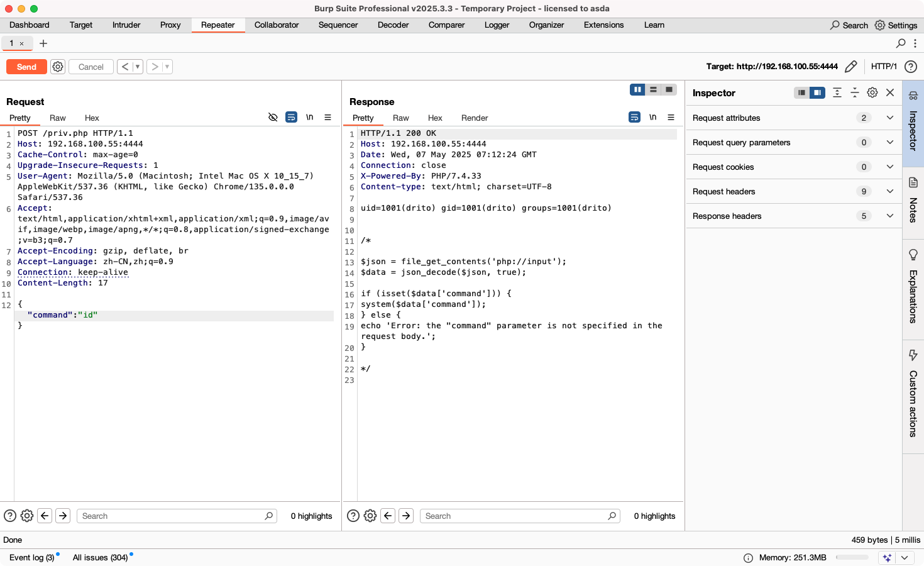Screen dimensions: 924x566
Task: Open the response pane hamburger menu
Action: pos(671,117)
